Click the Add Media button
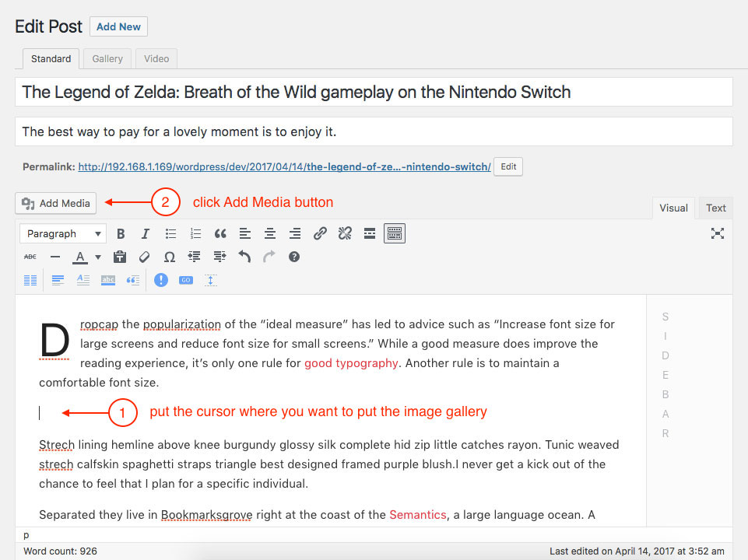748x560 pixels. coord(56,203)
